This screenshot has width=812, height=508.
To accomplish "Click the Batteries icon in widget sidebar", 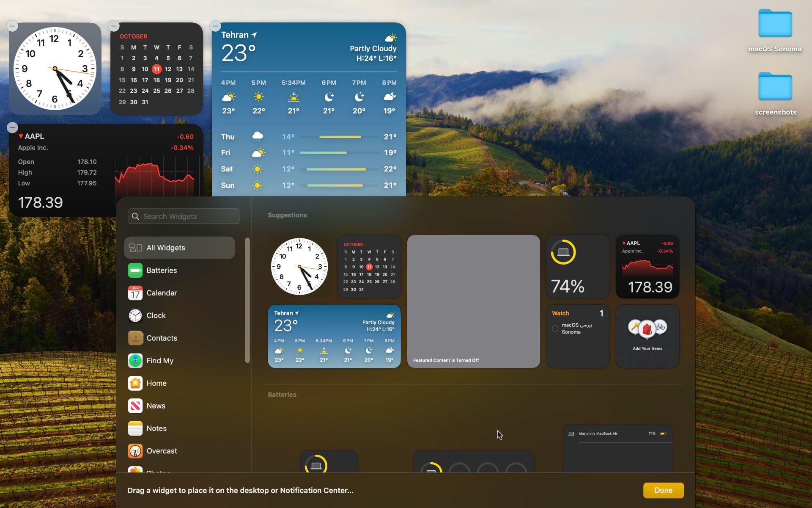I will click(x=135, y=270).
